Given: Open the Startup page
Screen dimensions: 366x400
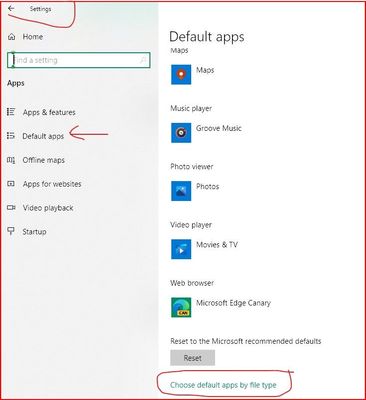Looking at the screenshot, I should pyautogui.click(x=34, y=231).
